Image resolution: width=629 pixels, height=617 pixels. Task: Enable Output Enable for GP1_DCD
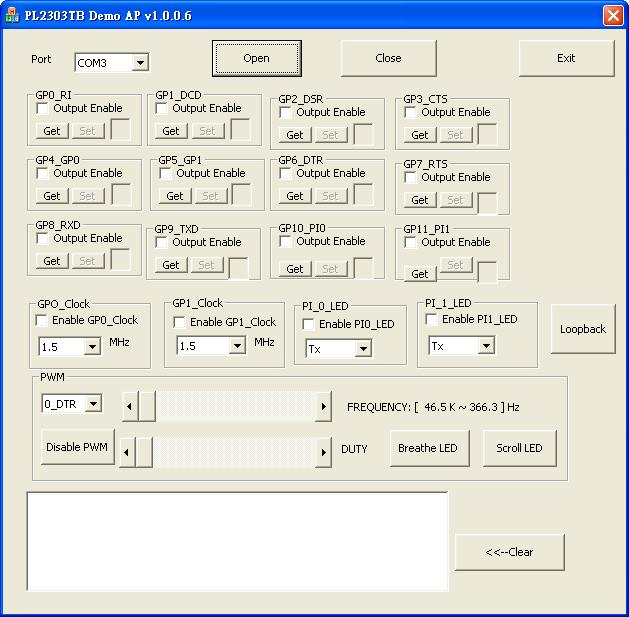point(161,108)
